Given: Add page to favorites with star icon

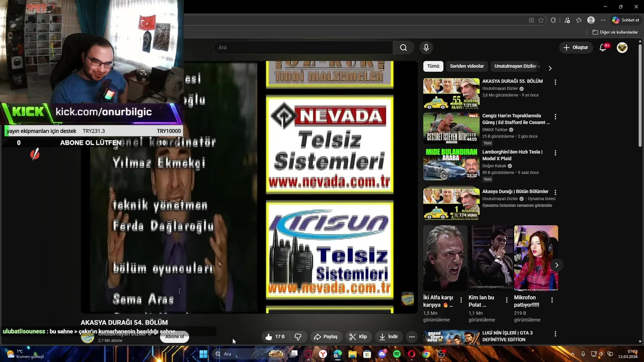Looking at the screenshot, I should tap(541, 20).
